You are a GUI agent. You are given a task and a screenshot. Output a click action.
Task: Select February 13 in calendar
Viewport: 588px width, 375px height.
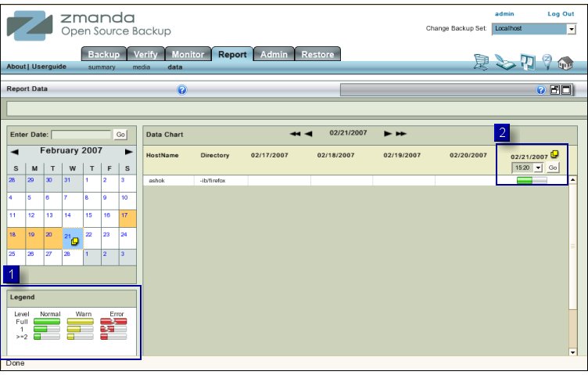coord(53,219)
